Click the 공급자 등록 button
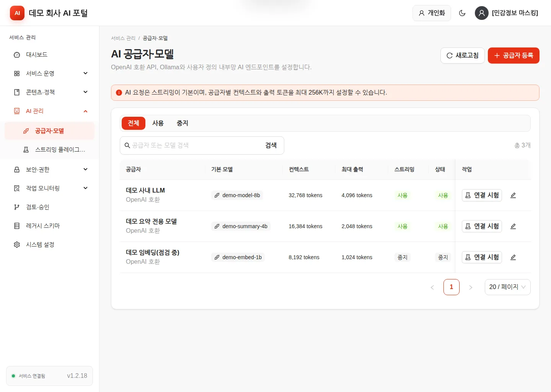551x392 pixels. [x=514, y=56]
